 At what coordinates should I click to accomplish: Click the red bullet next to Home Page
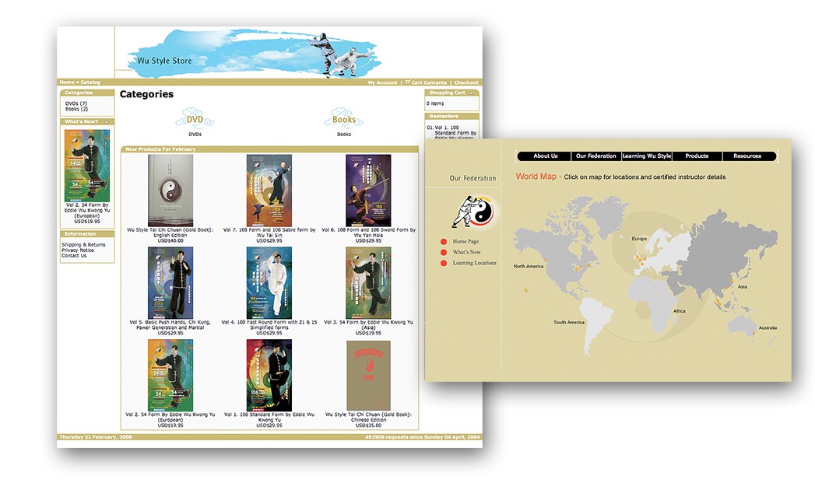click(x=444, y=242)
